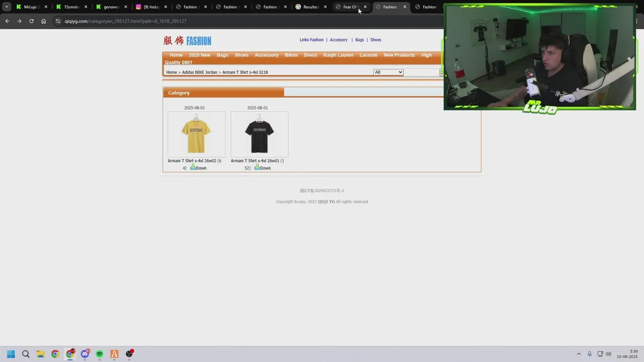Open Windows Search from taskbar
The width and height of the screenshot is (644, 362).
tap(26, 354)
